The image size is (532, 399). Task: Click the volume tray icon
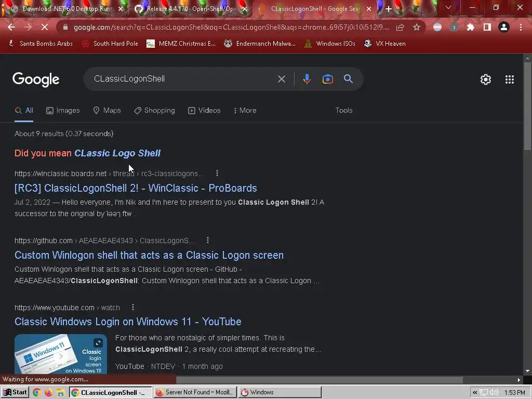(494, 393)
